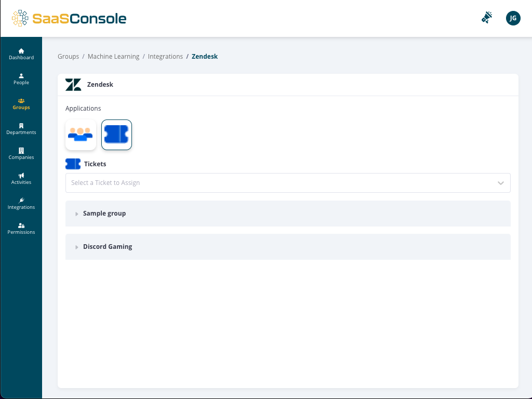The image size is (532, 399).
Task: Open the JG user avatar menu
Action: pos(513,18)
